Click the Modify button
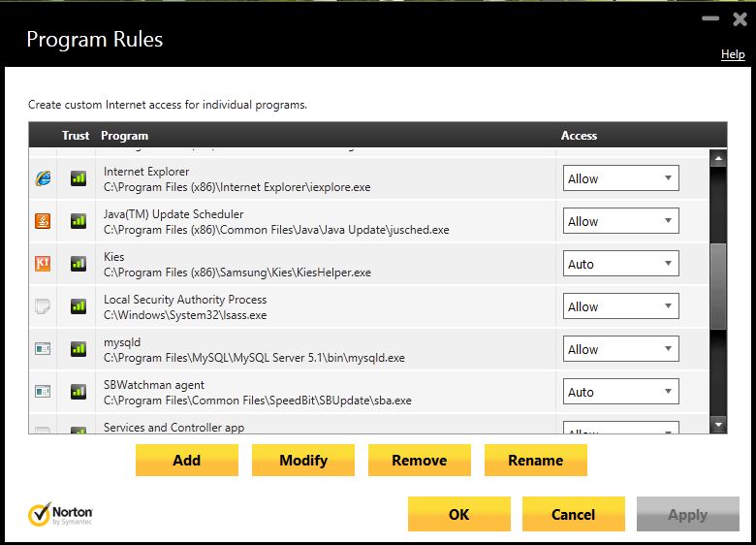 [x=303, y=460]
